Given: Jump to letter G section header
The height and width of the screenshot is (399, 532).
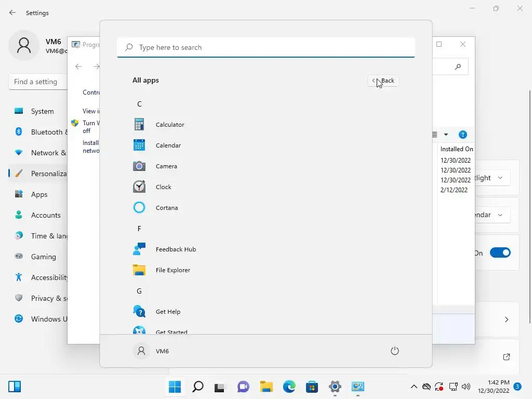Looking at the screenshot, I should pos(139,291).
